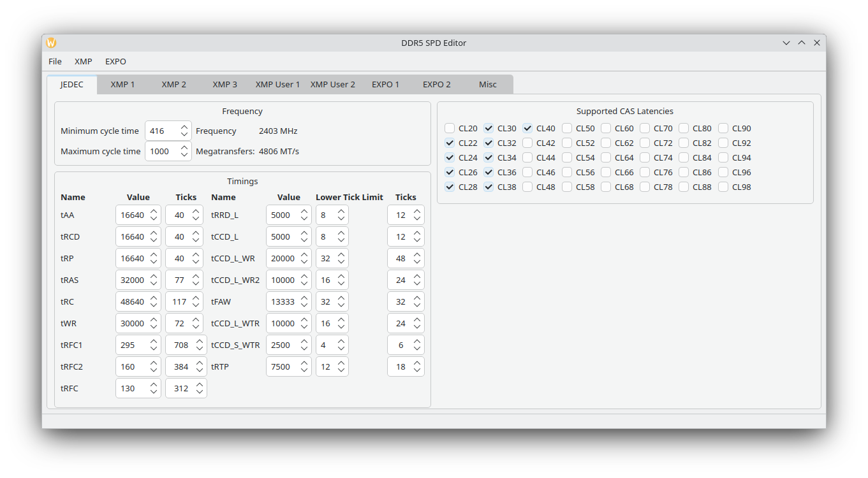Screen dimensions: 868x478
Task: Open the XMP User 1 tab
Action: [277, 85]
